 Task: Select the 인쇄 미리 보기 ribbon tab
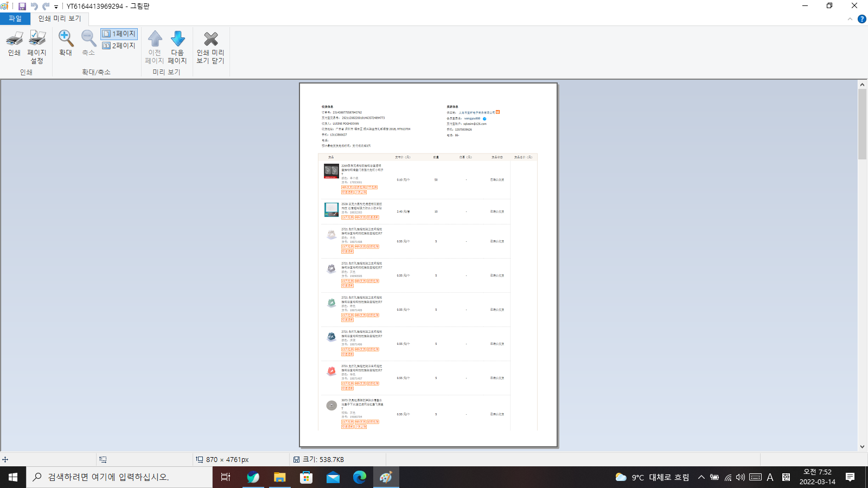[60, 18]
